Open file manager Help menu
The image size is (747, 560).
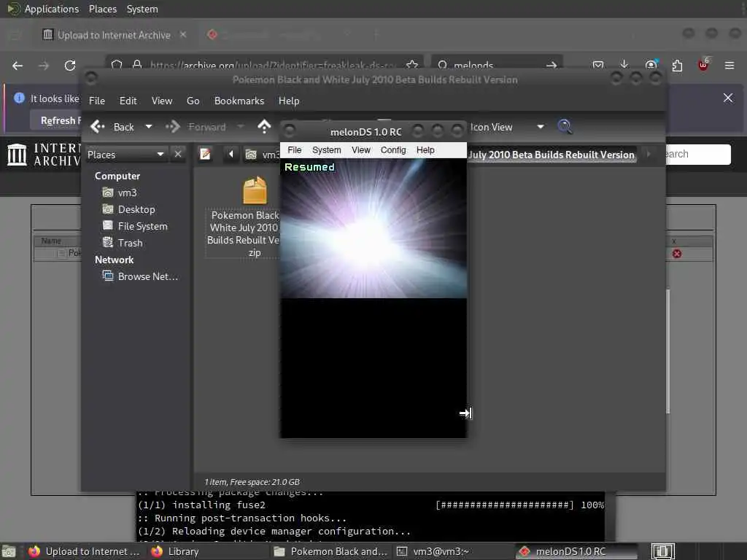(289, 101)
